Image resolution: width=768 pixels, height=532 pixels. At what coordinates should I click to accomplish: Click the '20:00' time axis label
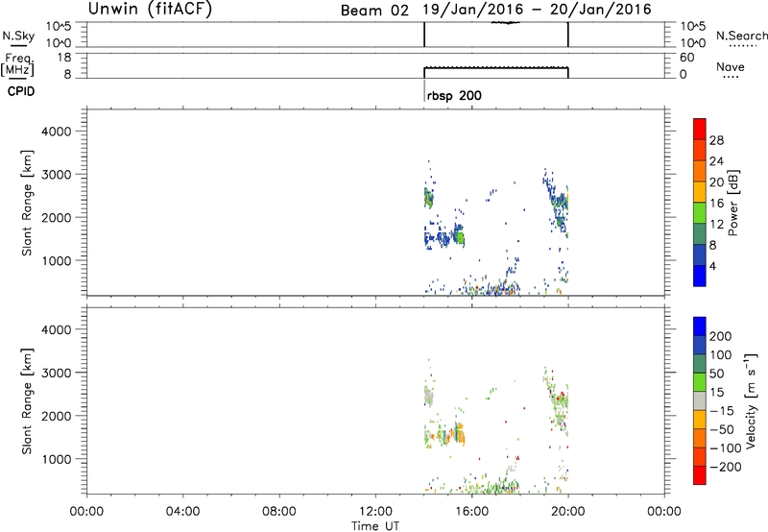click(568, 512)
